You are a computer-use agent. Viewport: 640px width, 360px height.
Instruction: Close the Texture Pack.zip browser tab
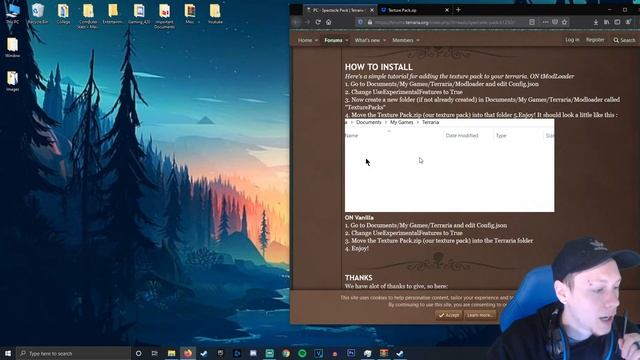[447, 10]
